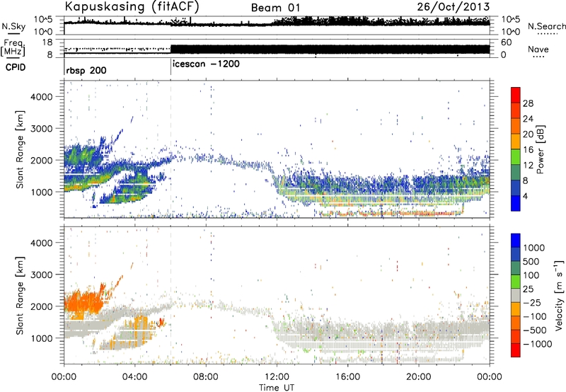This screenshot has height=392, width=566.
Task: Click the 'Velocity [m s-1]' colorbar label
Action: [559, 295]
